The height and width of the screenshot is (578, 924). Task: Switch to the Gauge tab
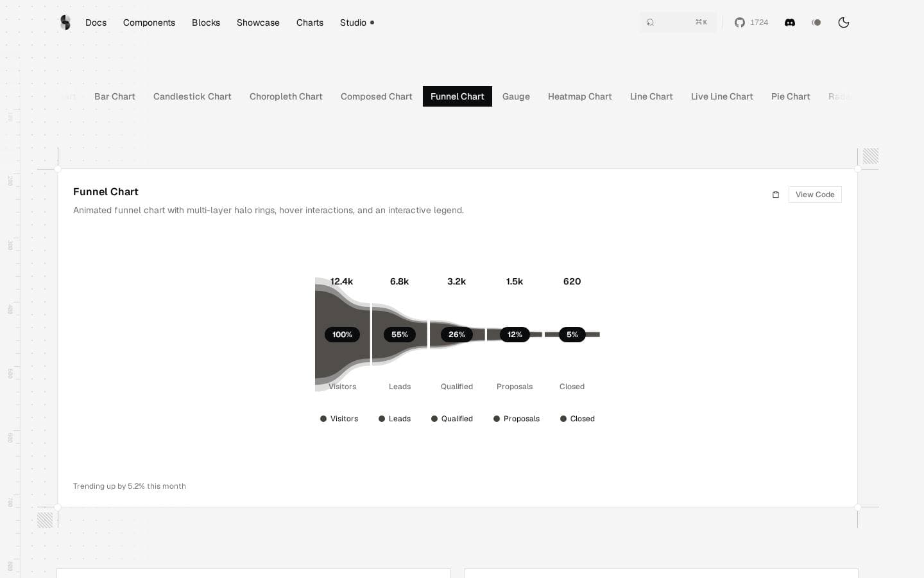(516, 96)
